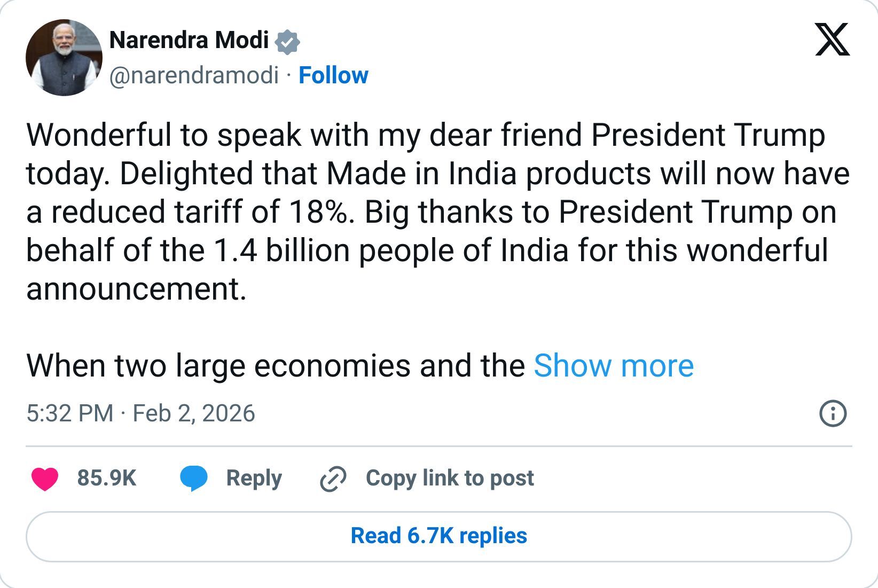Open the post via the Feb 2, 2026 timestamp

click(x=194, y=412)
